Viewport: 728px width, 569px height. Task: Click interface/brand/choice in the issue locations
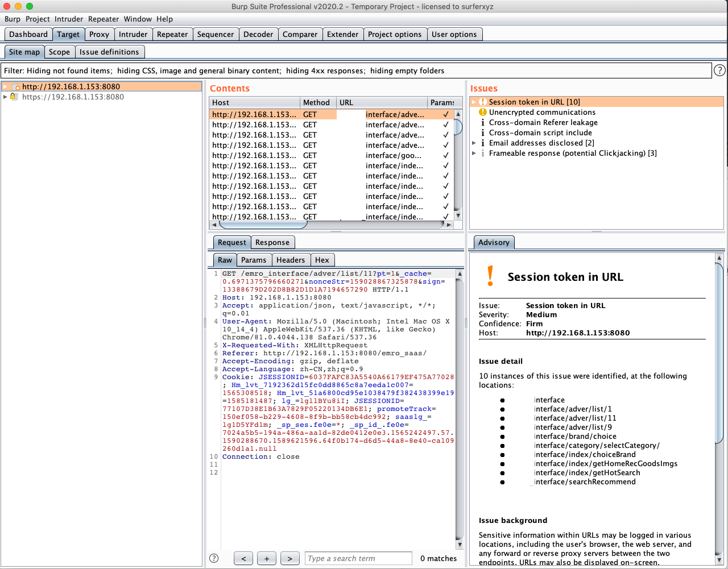pyautogui.click(x=575, y=436)
